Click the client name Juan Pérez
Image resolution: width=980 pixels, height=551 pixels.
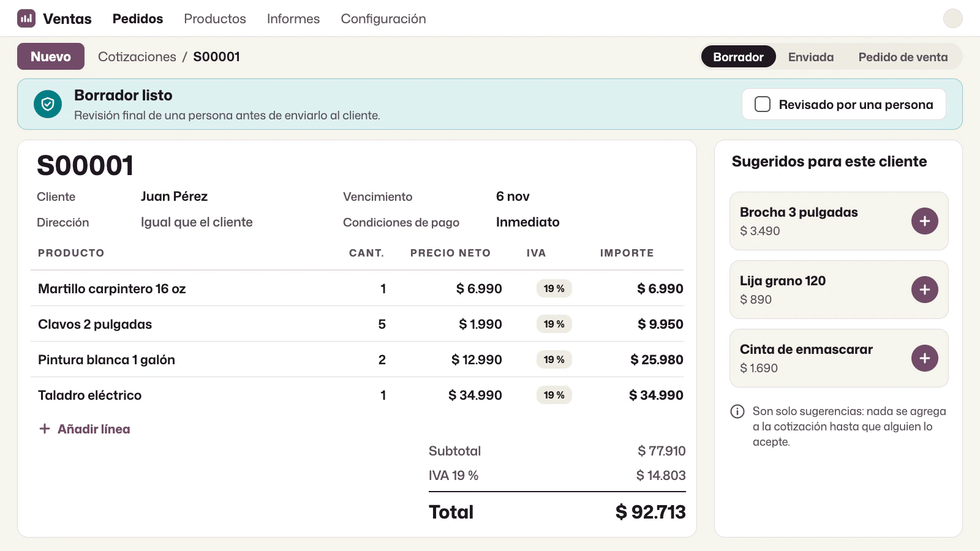point(174,197)
